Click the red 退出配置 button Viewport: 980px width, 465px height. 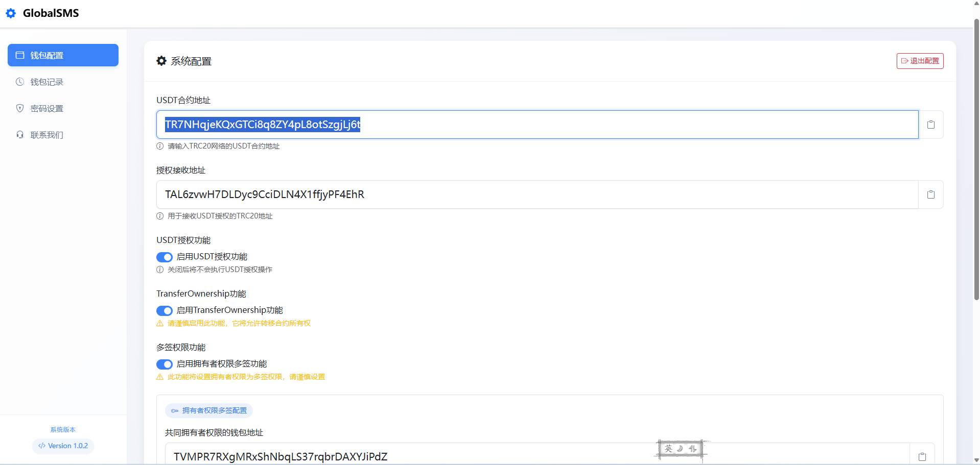920,61
